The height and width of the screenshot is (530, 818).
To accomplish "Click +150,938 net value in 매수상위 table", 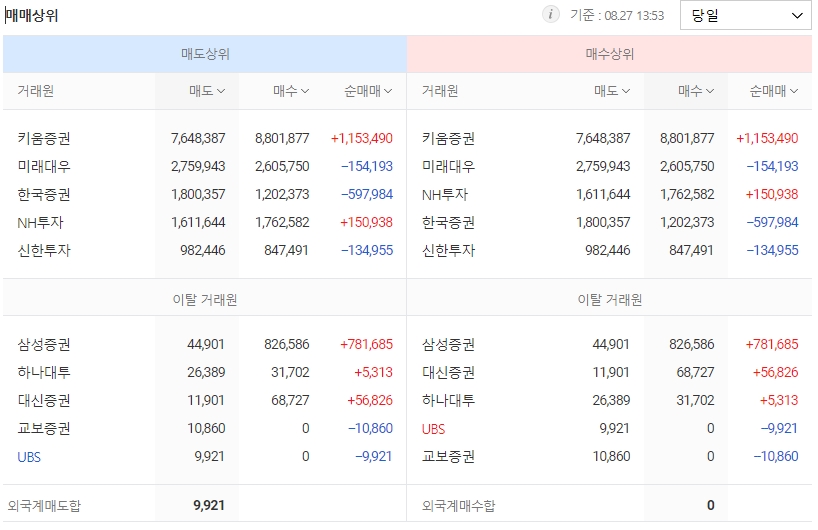I will 772,195.
